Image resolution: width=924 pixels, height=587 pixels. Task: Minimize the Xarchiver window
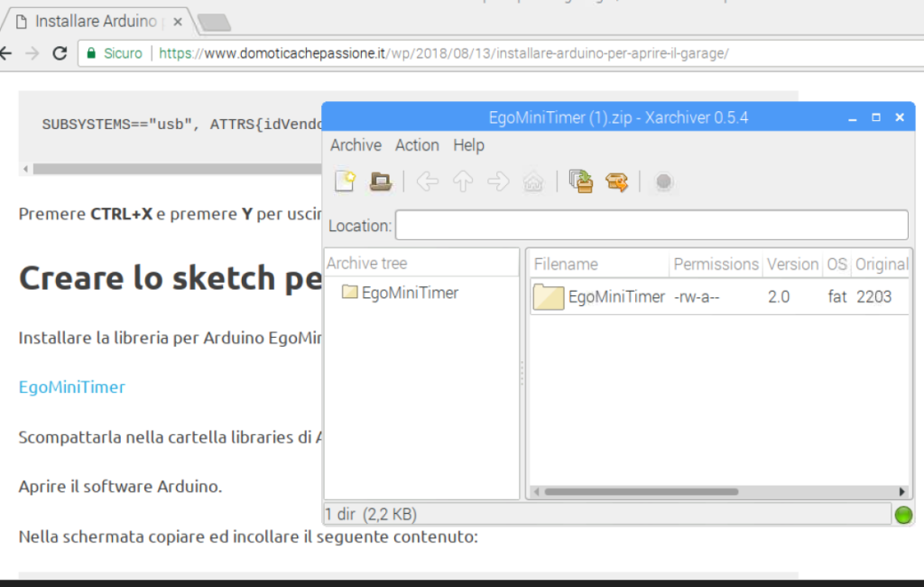[852, 117]
